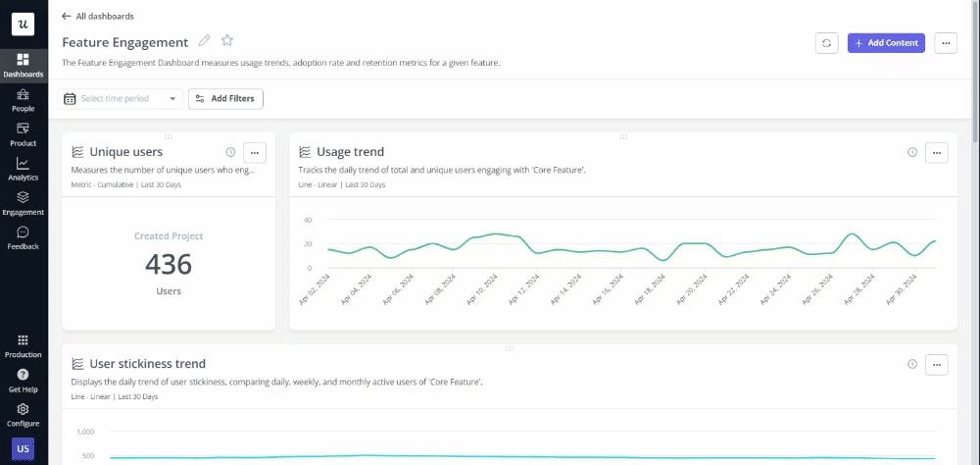Open Unique users card options menu
Screen dimensions: 980x465
pyautogui.click(x=255, y=153)
